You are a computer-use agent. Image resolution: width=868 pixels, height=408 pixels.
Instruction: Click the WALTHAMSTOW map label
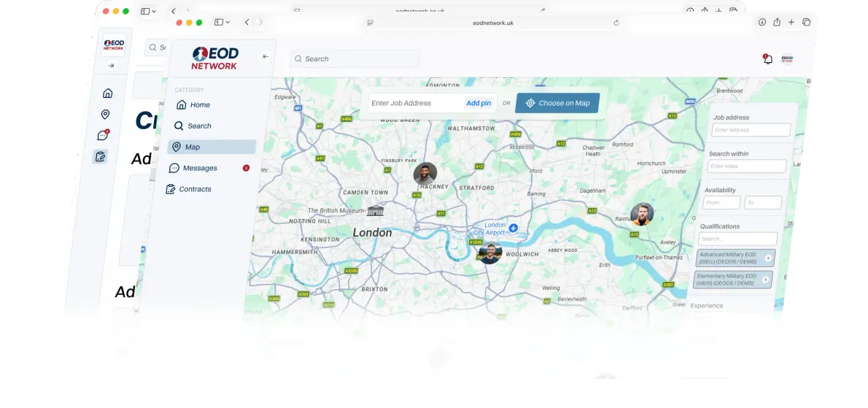pyautogui.click(x=471, y=128)
